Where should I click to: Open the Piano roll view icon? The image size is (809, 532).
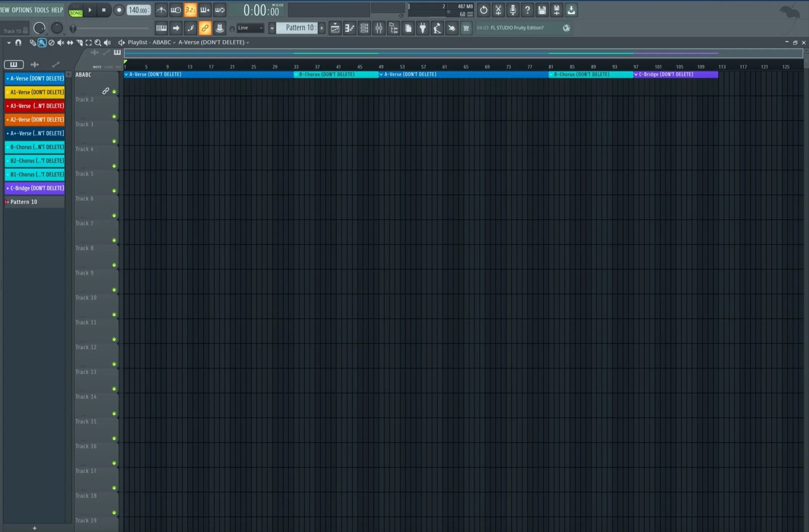(350, 28)
